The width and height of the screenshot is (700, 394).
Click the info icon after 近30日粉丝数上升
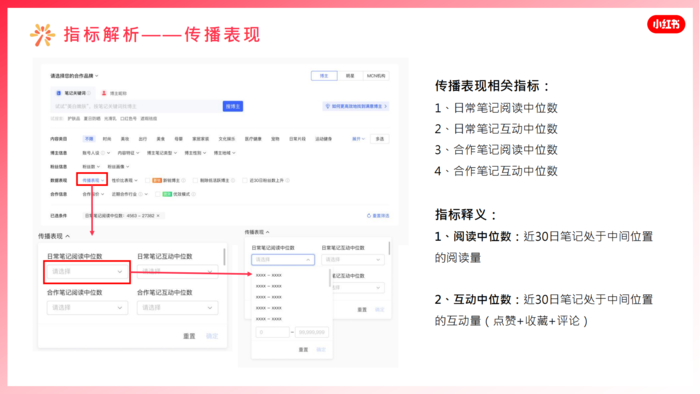(288, 180)
